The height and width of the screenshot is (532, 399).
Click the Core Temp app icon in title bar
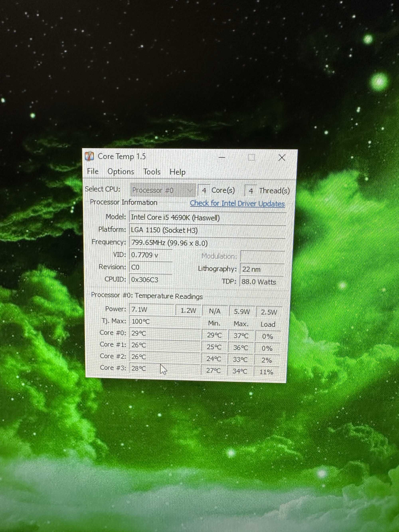tap(89, 156)
